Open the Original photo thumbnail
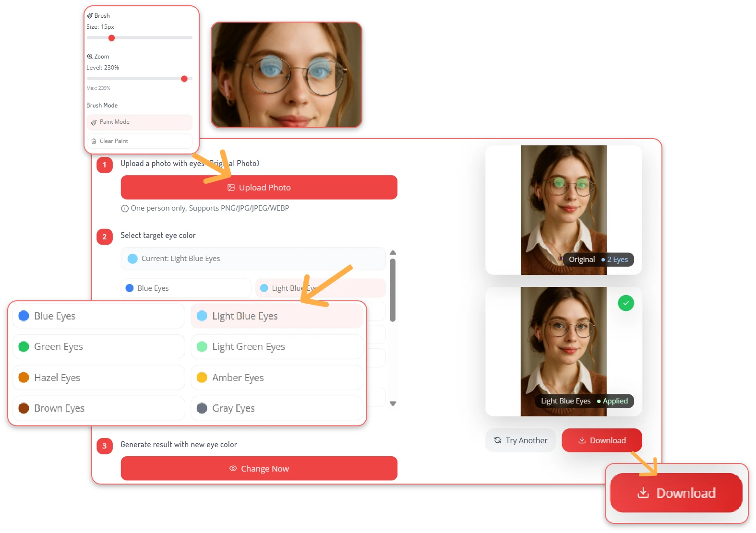Image resolution: width=756 pixels, height=533 pixels. [563, 210]
